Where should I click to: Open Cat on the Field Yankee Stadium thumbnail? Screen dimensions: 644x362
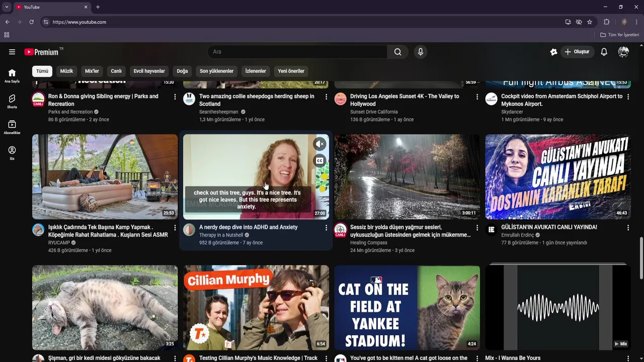pos(407,308)
